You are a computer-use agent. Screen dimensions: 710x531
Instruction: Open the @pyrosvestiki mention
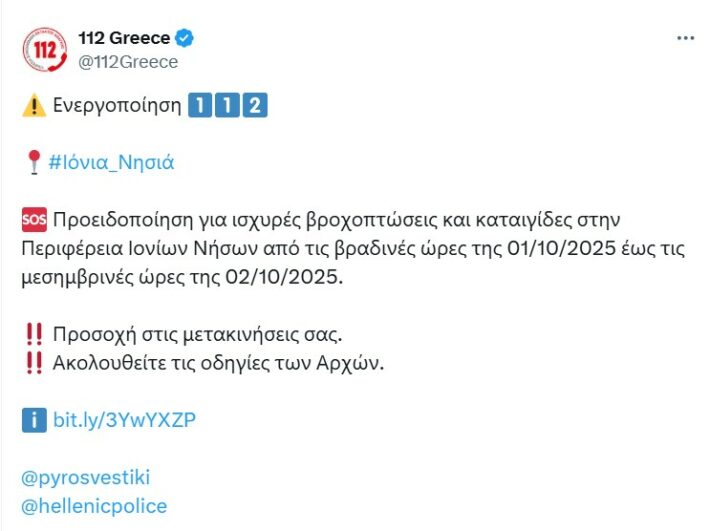85,477
